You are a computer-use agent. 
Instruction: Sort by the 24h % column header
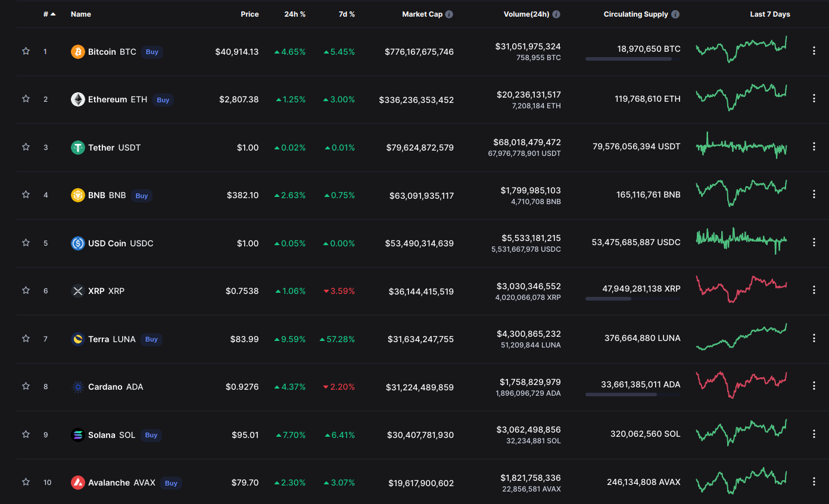(295, 14)
